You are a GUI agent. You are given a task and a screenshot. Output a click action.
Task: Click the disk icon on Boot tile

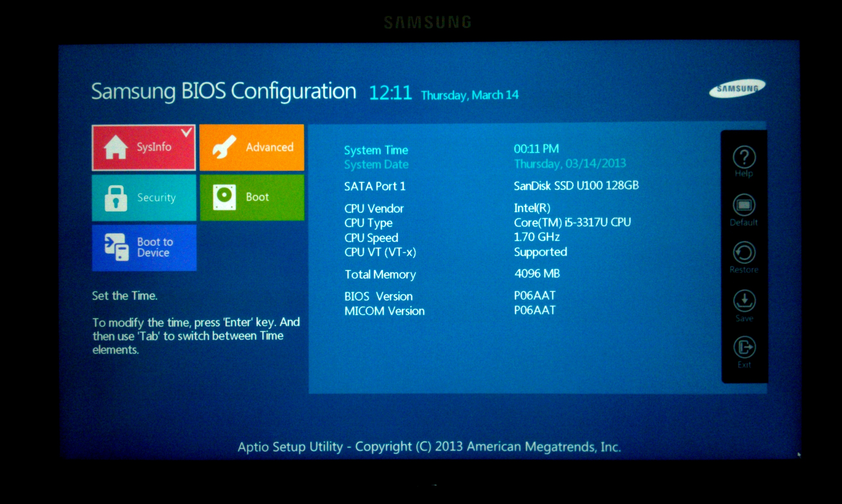tap(224, 197)
